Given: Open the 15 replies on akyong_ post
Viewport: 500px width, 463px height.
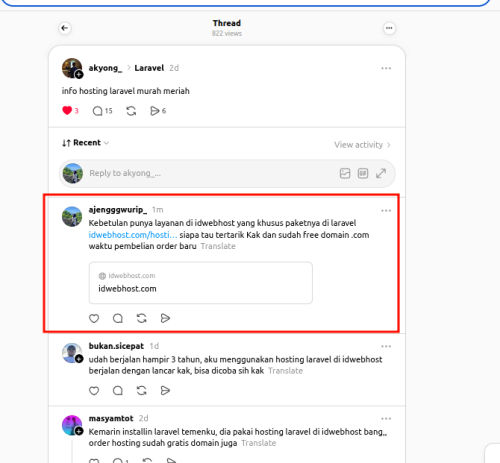Looking at the screenshot, I should point(102,111).
